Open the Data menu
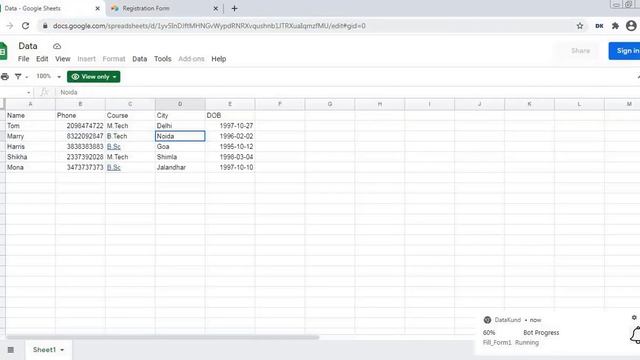The width and height of the screenshot is (640, 360). pos(140,59)
